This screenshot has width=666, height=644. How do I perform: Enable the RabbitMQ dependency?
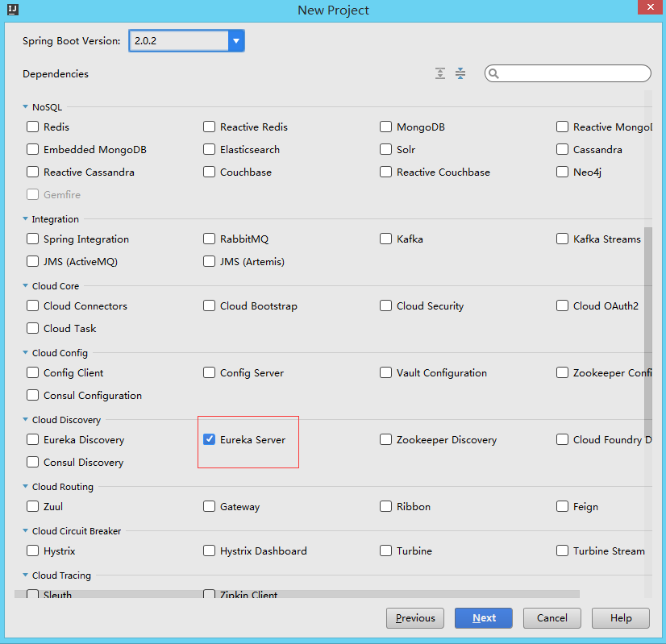point(209,239)
